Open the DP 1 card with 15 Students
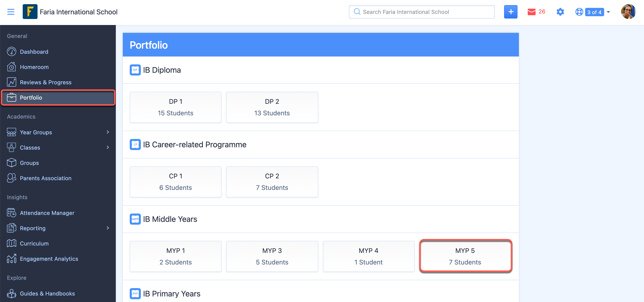This screenshot has width=644, height=302. 176,107
